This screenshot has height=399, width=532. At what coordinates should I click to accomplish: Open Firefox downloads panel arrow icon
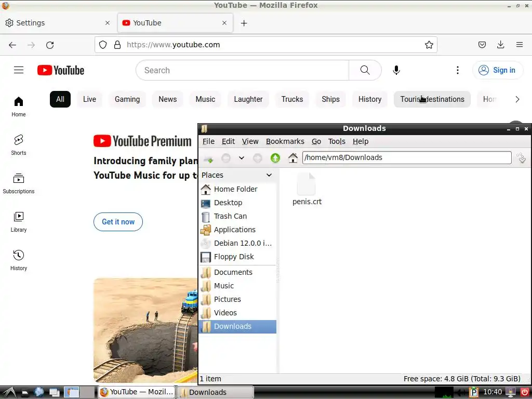[x=500, y=45]
